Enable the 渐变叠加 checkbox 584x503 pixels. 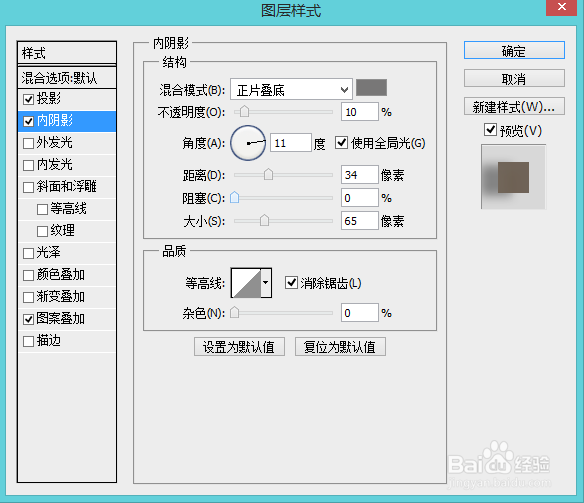[x=28, y=297]
